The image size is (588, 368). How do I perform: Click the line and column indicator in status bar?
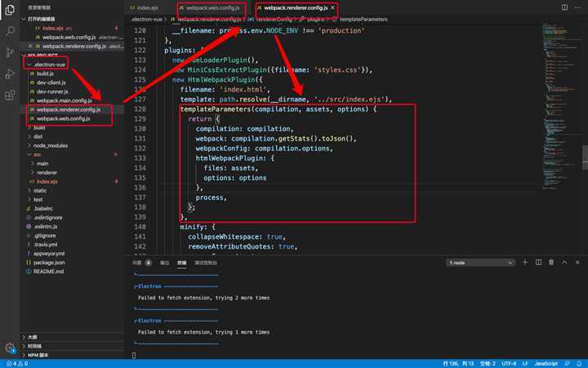(x=458, y=363)
